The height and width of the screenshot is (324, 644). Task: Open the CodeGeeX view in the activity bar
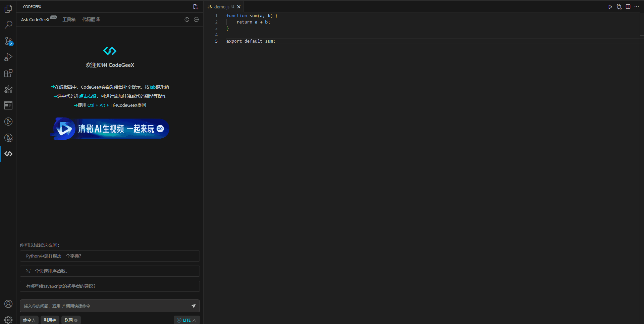click(x=8, y=154)
